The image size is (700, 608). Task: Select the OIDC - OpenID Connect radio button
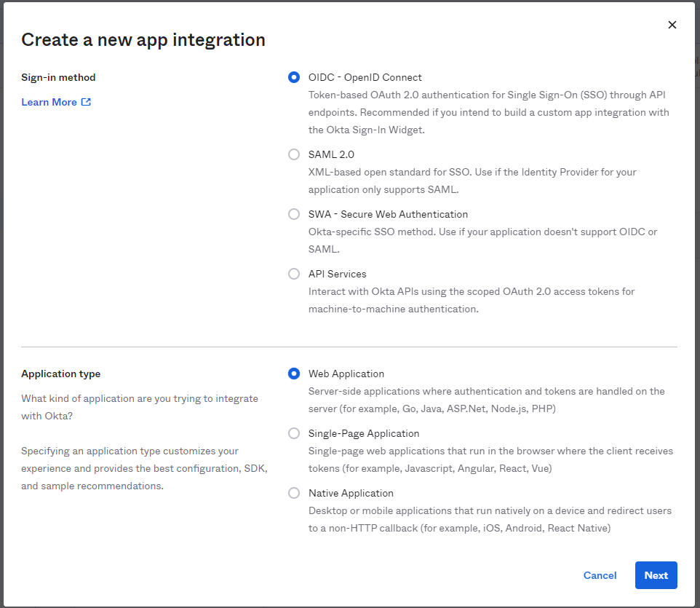click(294, 77)
